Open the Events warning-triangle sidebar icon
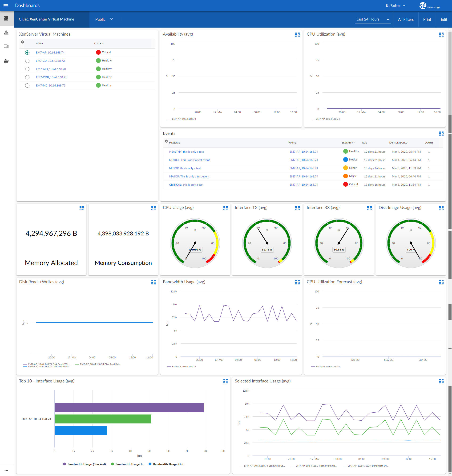This screenshot has width=452, height=476. click(6, 33)
